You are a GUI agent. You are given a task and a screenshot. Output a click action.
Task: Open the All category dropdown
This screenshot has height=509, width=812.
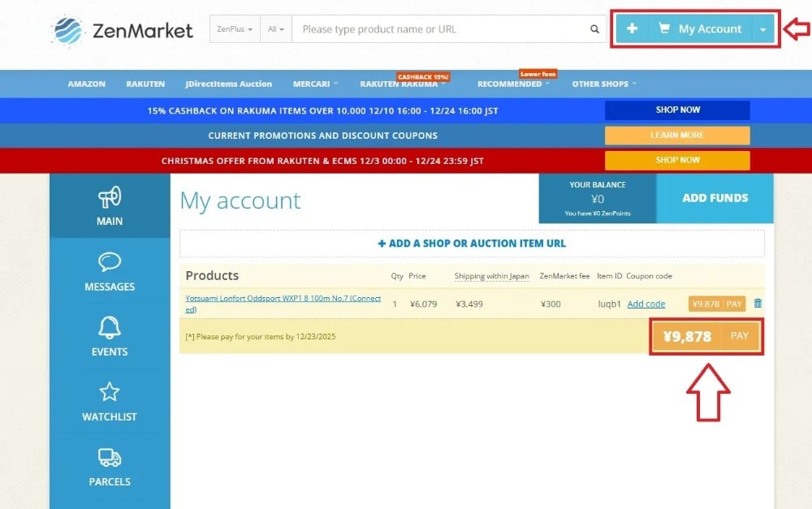coord(276,29)
